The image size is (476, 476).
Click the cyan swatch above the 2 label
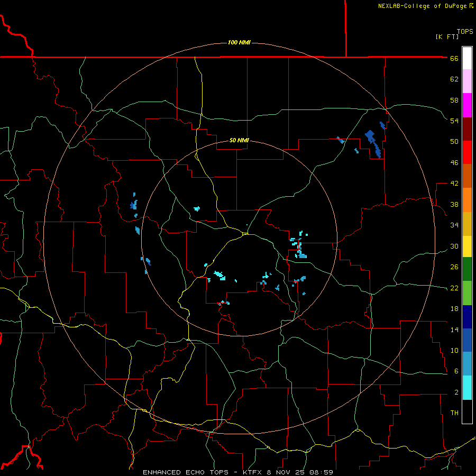pyautogui.click(x=467, y=388)
